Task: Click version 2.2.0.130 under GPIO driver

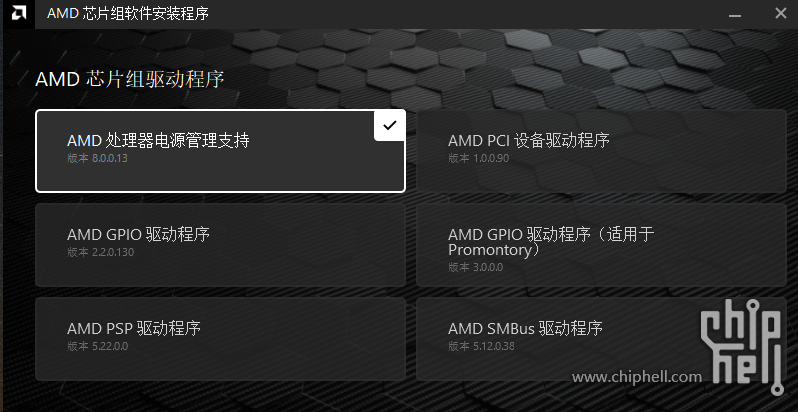Action: [x=100, y=252]
